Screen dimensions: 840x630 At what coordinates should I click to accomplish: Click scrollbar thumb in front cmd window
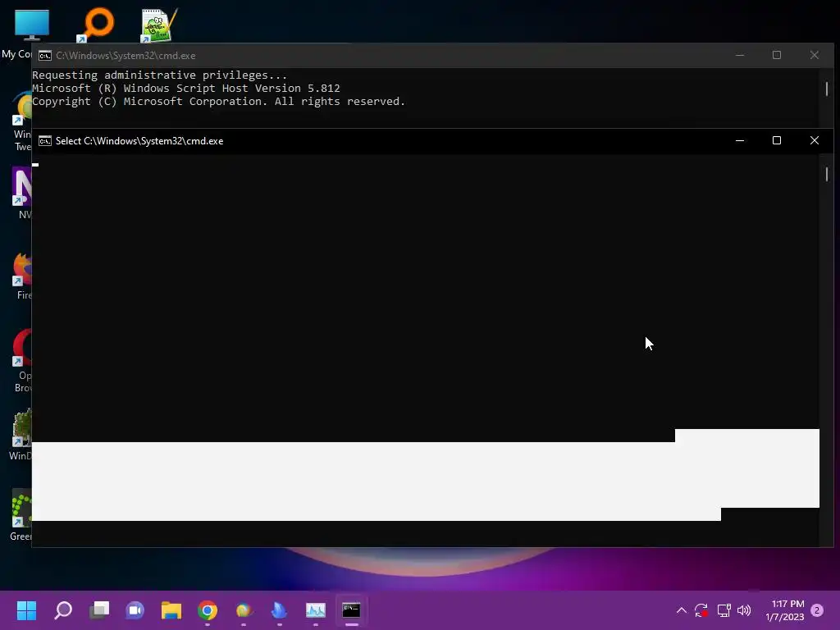pyautogui.click(x=827, y=174)
